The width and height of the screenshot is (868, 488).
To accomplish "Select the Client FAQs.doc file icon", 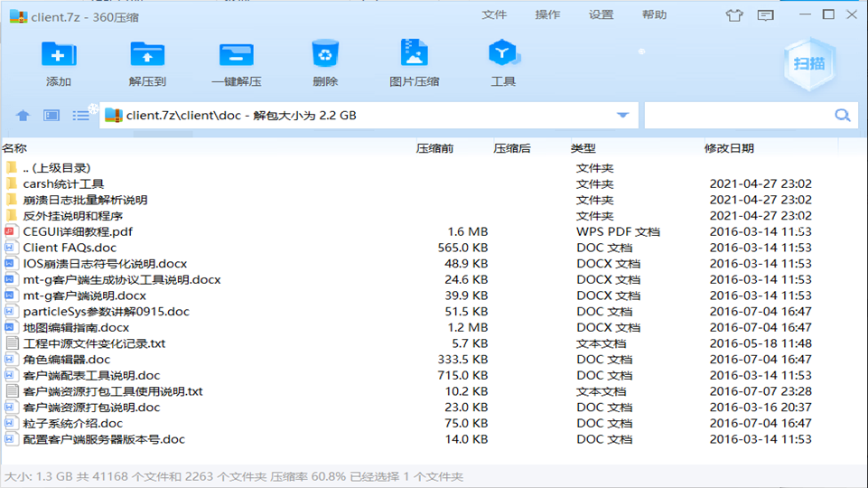I will (10, 248).
